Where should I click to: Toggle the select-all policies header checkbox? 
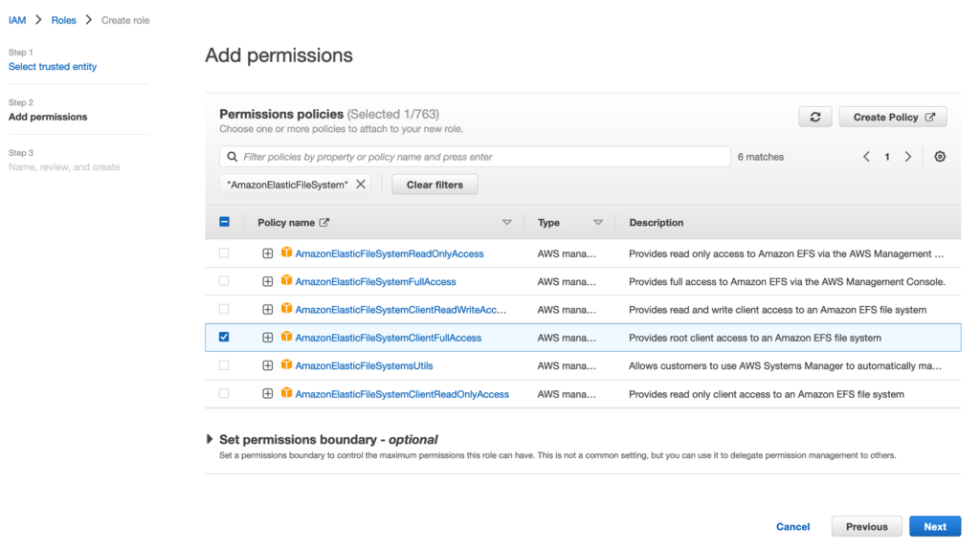click(224, 222)
